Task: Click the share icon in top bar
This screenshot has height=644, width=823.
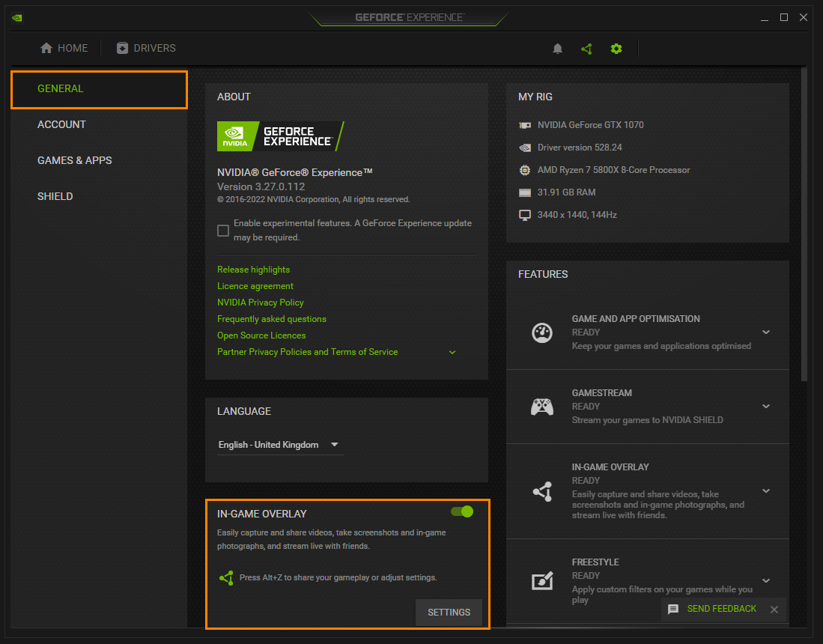Action: pyautogui.click(x=587, y=49)
